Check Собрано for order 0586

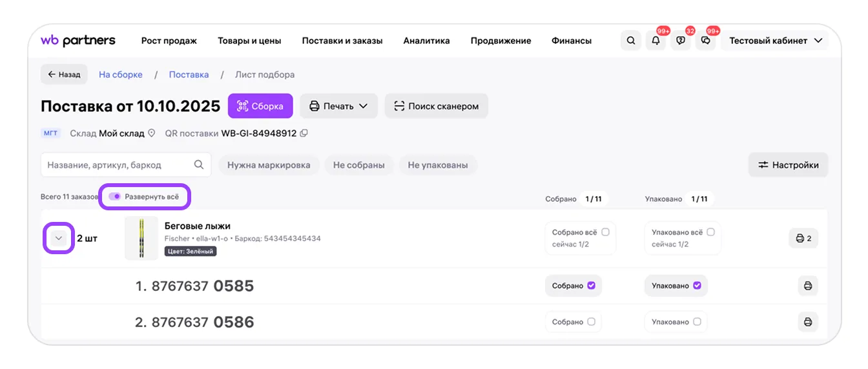[591, 322]
